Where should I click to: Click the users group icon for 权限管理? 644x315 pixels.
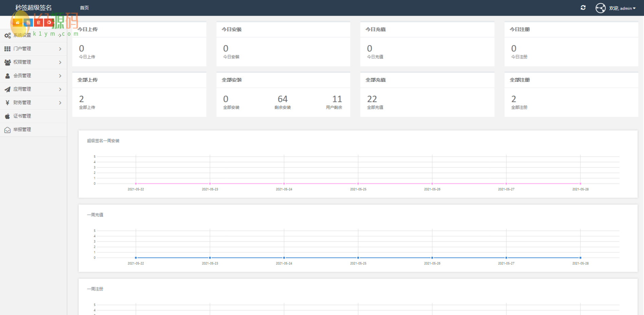[7, 62]
